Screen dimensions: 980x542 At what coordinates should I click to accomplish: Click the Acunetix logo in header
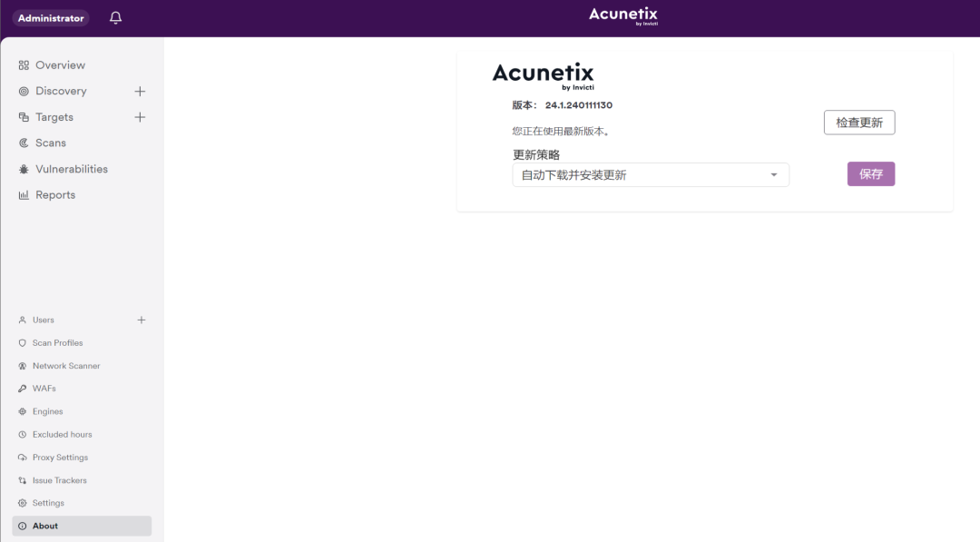[623, 15]
